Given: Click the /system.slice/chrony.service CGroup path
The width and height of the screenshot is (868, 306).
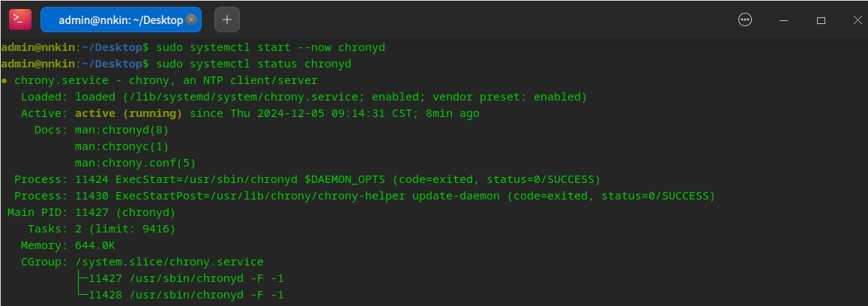Looking at the screenshot, I should [169, 262].
